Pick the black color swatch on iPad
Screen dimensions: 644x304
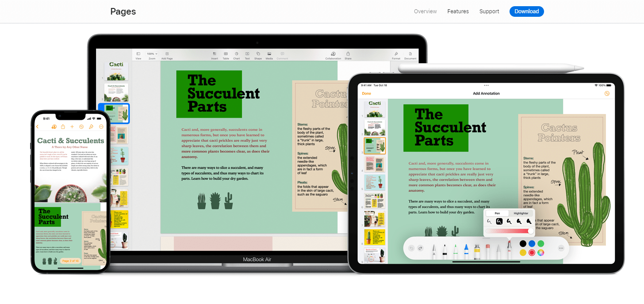click(x=523, y=243)
